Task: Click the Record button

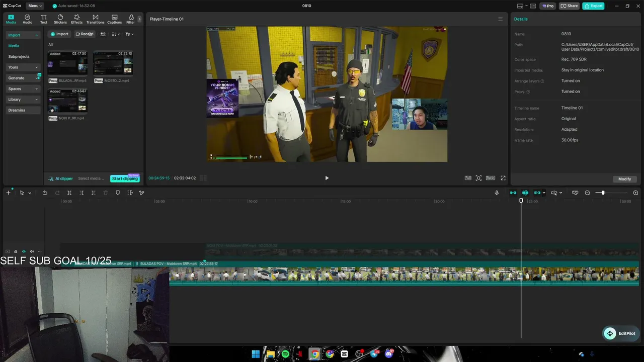Action: pos(85,34)
